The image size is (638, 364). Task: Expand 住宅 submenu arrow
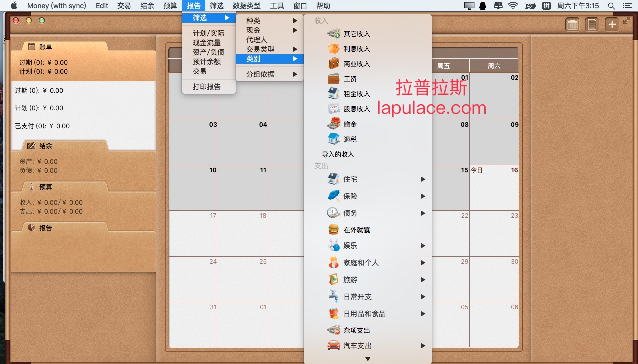423,179
